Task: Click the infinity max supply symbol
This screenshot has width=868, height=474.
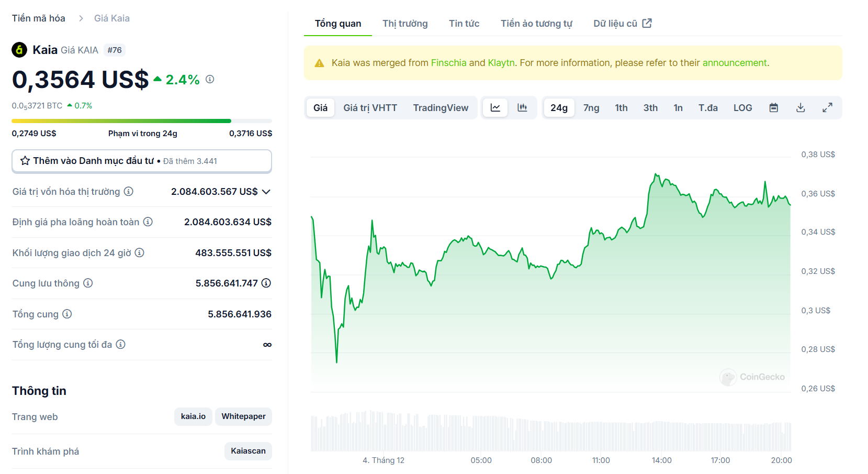Action: (267, 345)
